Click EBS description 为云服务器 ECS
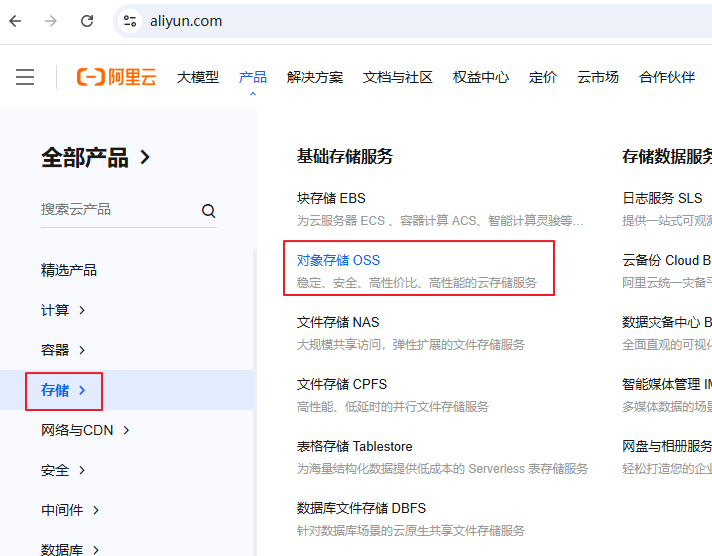This screenshot has height=556, width=712. tap(440, 221)
